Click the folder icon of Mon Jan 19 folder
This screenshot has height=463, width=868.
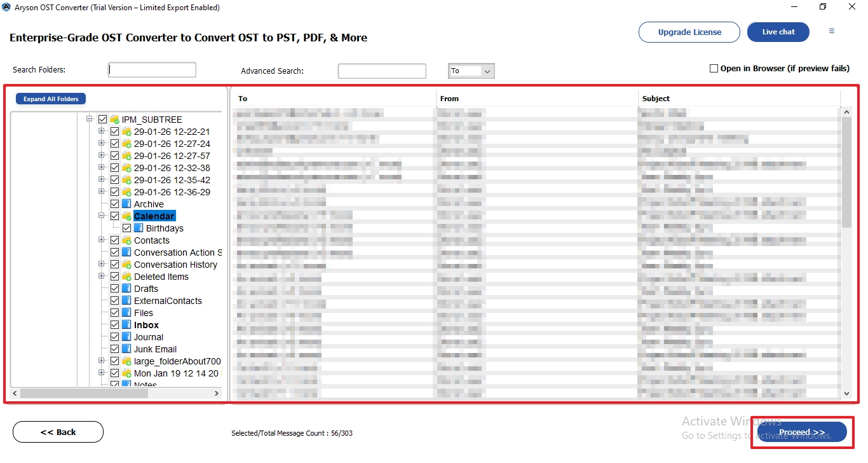pyautogui.click(x=127, y=373)
